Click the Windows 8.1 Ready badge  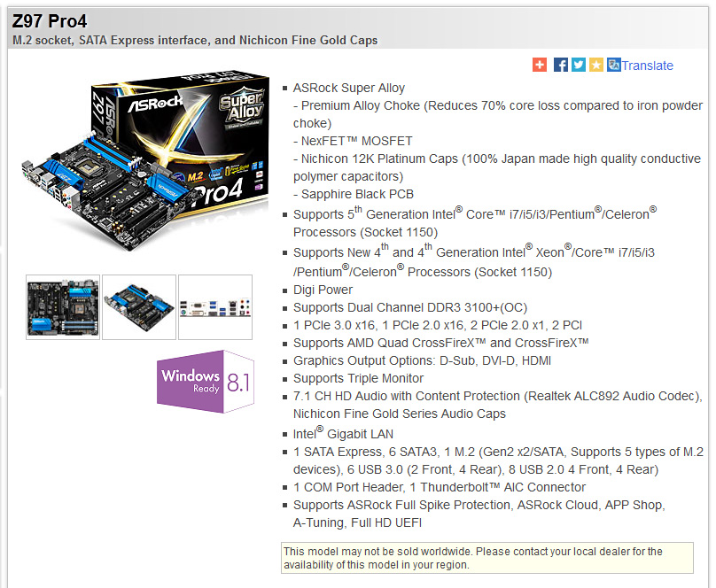pos(206,382)
